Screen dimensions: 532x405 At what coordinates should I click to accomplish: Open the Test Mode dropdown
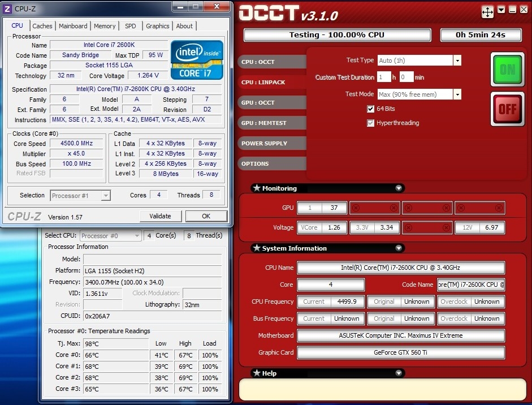pos(457,94)
